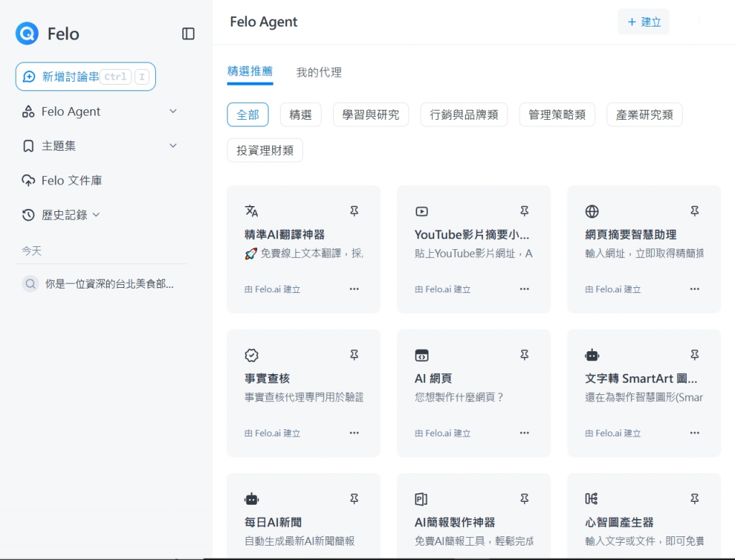Open more options for 事實查核 card
This screenshot has height=560, width=735.
pos(355,433)
